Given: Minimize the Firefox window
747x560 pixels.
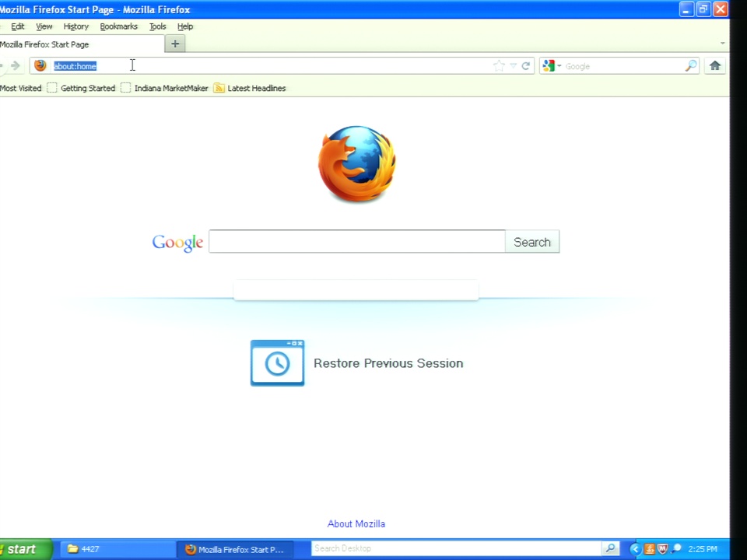Looking at the screenshot, I should 686,9.
